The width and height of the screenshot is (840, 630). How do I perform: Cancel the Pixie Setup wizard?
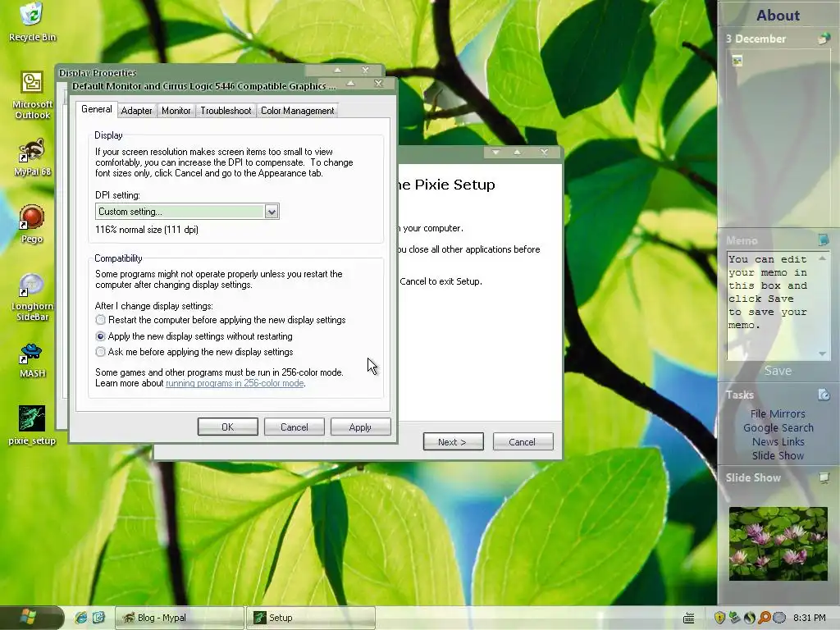523,442
